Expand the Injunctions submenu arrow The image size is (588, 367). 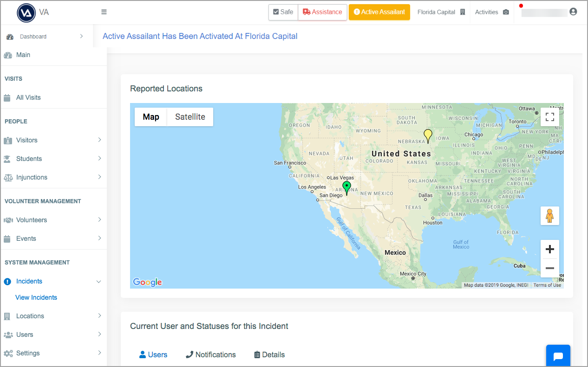point(99,177)
